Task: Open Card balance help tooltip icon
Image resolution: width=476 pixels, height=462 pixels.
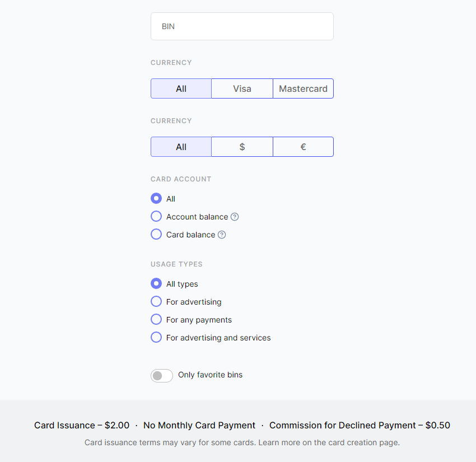Action: click(222, 235)
